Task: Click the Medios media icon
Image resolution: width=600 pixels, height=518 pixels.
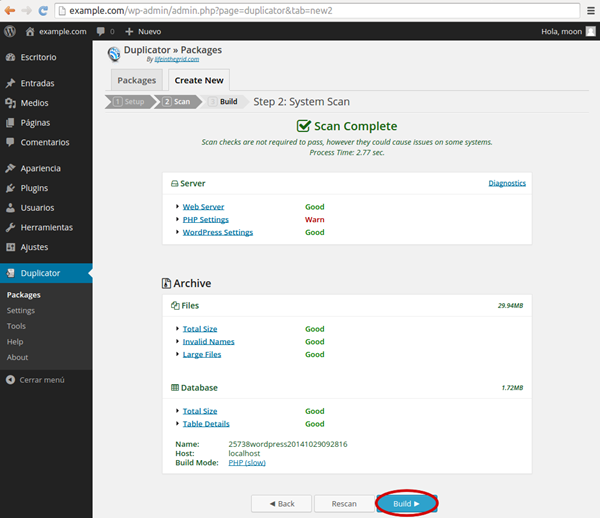Action: 10,103
